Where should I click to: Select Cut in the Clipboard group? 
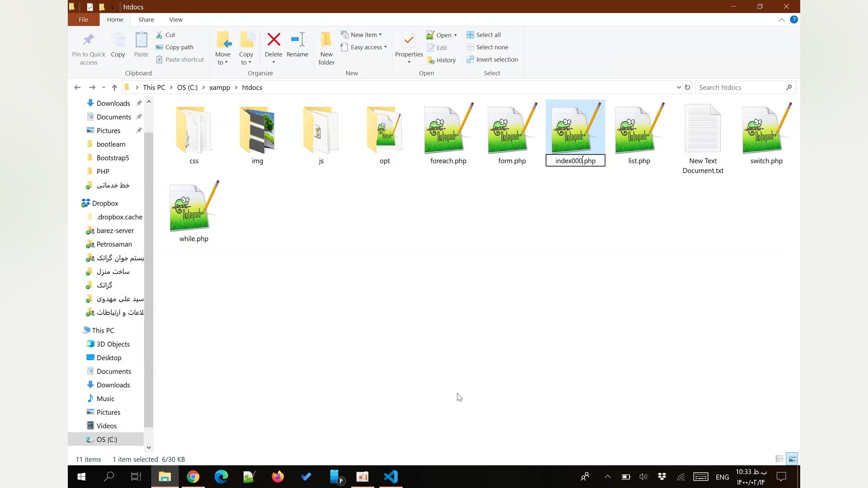point(165,35)
